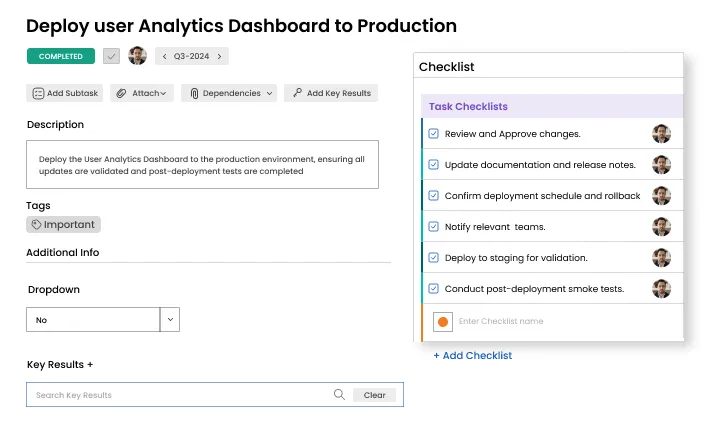Click the COMPLETED status badge
Image resolution: width=710 pixels, height=445 pixels.
(x=61, y=56)
